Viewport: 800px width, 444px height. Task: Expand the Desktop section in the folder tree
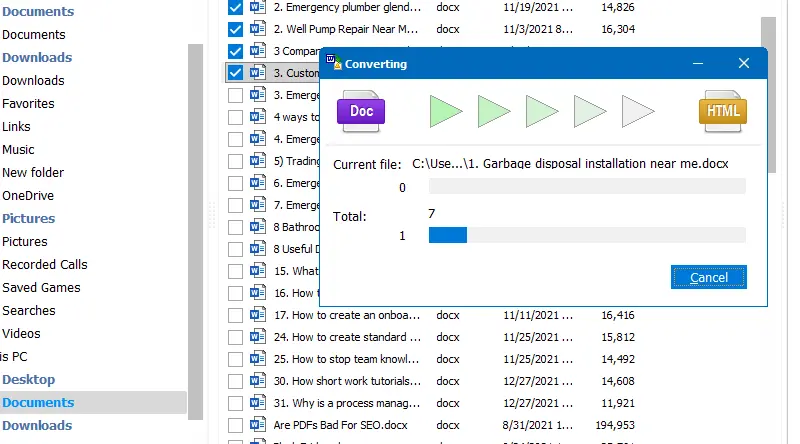coord(28,379)
